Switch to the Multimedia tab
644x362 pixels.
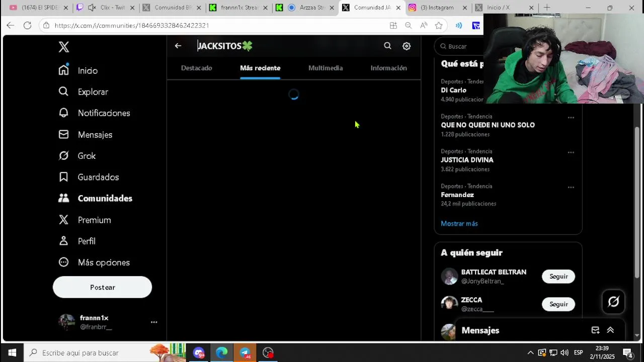pyautogui.click(x=326, y=68)
